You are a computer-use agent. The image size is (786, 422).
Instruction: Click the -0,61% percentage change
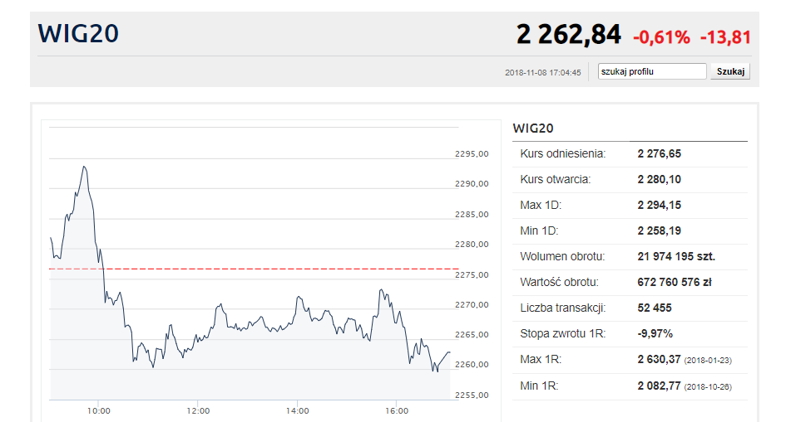point(661,37)
